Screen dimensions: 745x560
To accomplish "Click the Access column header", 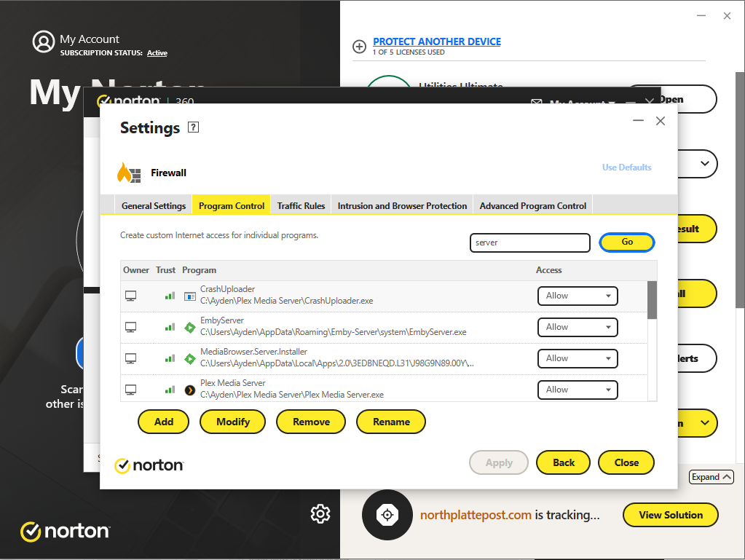I will (549, 269).
